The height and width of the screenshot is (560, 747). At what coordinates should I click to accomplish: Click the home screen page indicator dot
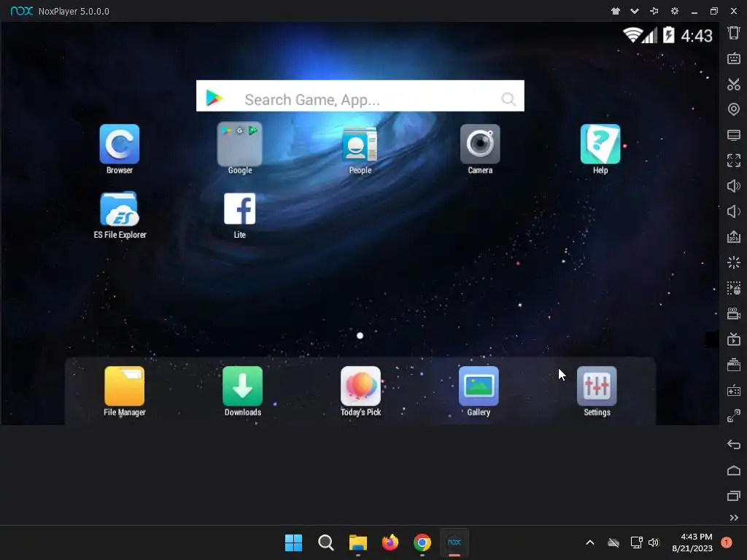360,335
